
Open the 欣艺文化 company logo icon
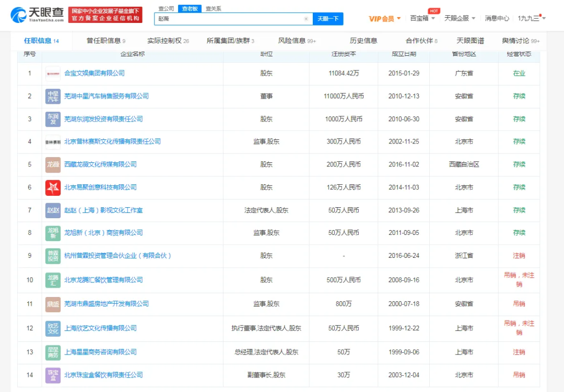(53, 328)
